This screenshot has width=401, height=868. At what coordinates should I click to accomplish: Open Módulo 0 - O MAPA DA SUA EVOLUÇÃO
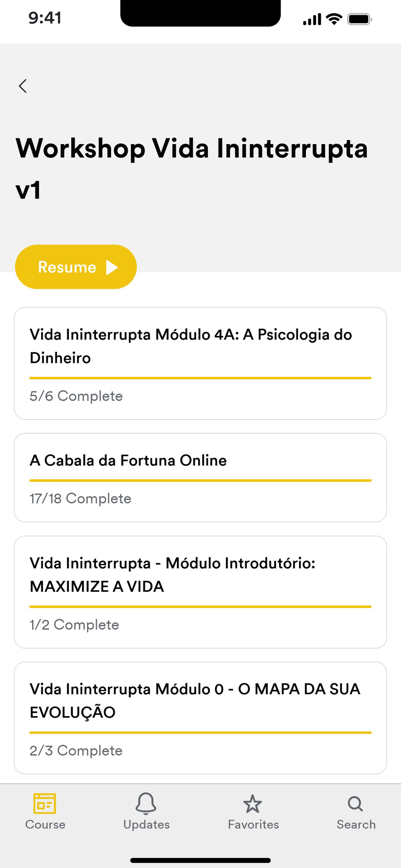(200, 718)
